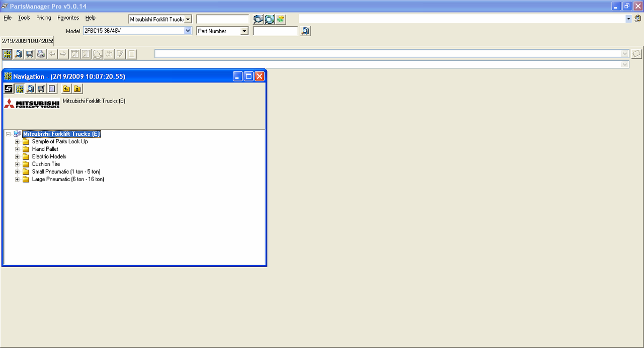Screen dimensions: 644x348
Task: Expand the Electric Models tree node
Action: 17,157
